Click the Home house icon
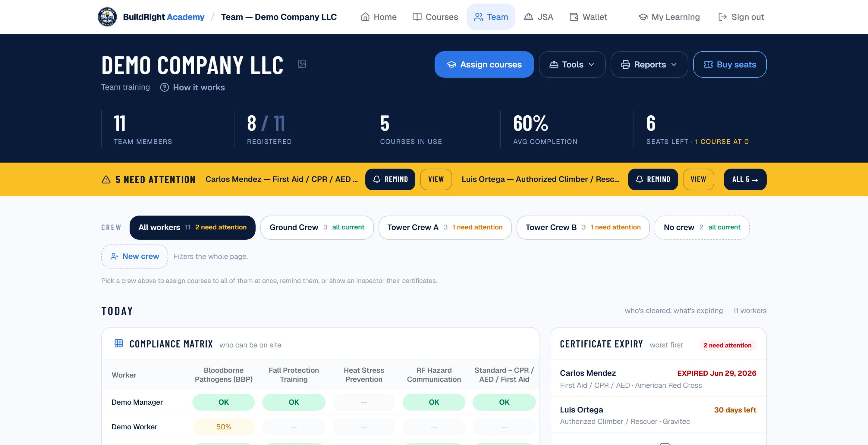The width and height of the screenshot is (868, 445). (x=365, y=17)
